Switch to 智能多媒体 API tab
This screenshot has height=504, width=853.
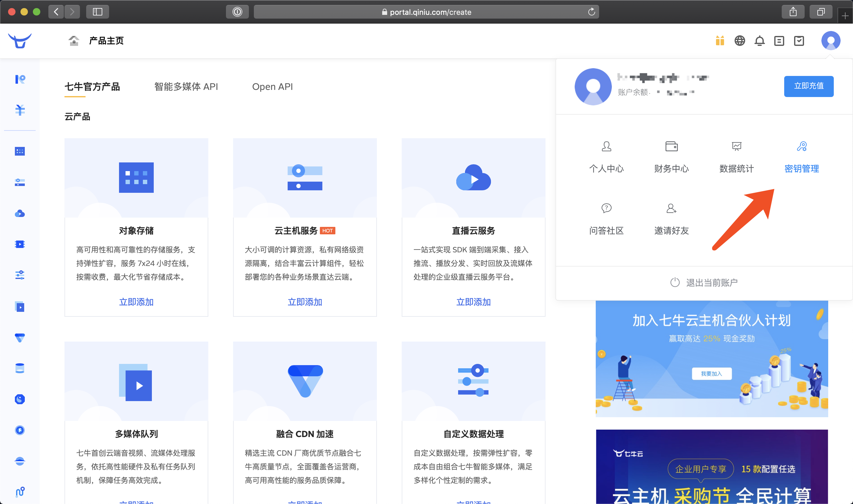pyautogui.click(x=186, y=86)
